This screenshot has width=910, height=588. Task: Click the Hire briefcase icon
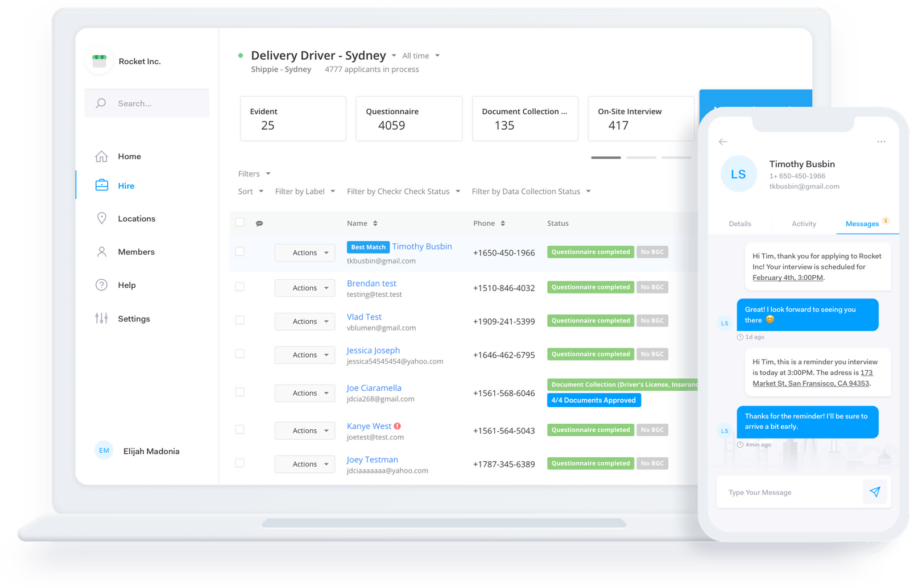point(102,185)
